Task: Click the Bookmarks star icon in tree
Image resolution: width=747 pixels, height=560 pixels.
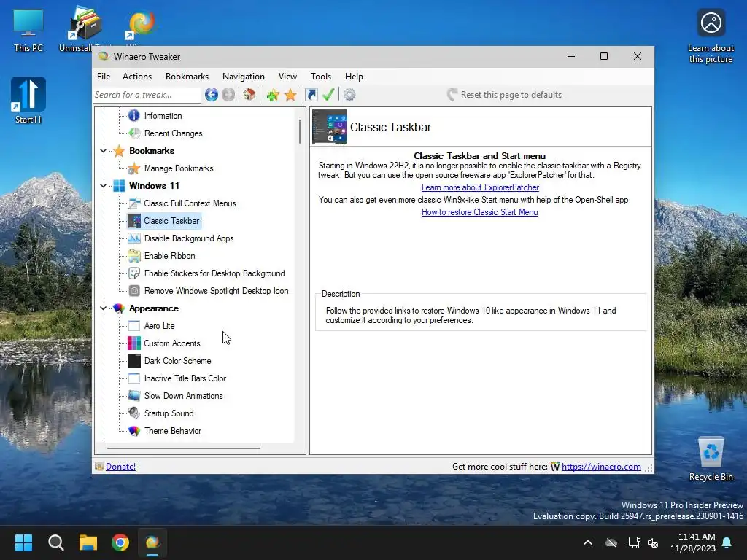Action: coord(119,151)
